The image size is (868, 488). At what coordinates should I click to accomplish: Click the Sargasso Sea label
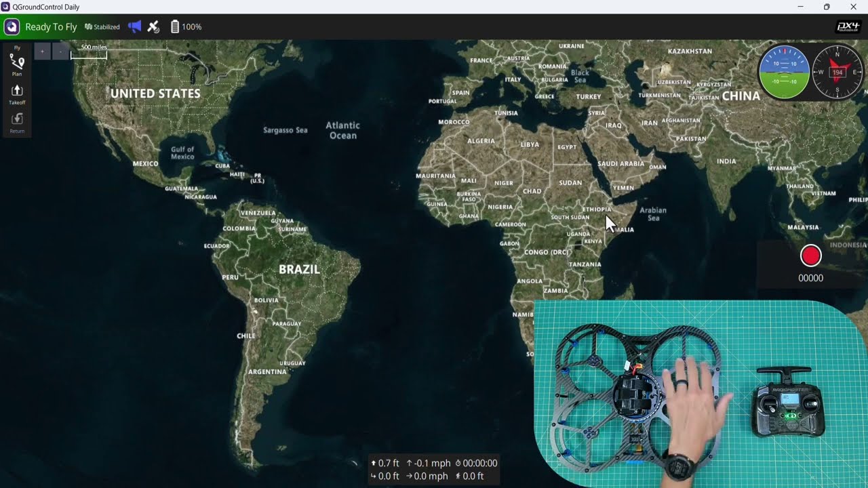coord(285,130)
